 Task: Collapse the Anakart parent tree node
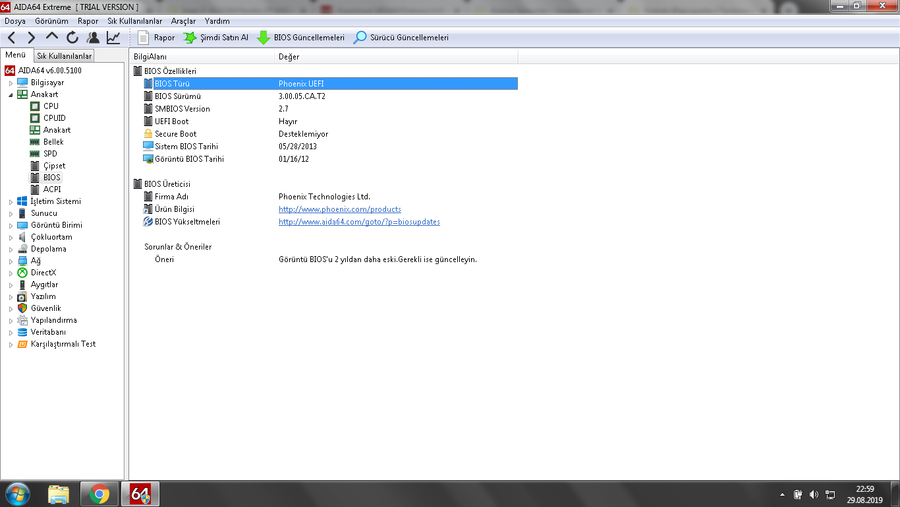10,95
